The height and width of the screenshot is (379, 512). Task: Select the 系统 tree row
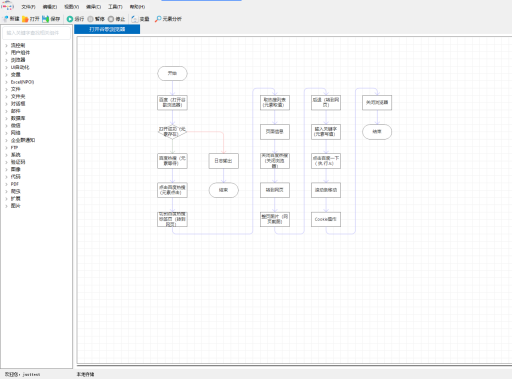click(15, 155)
